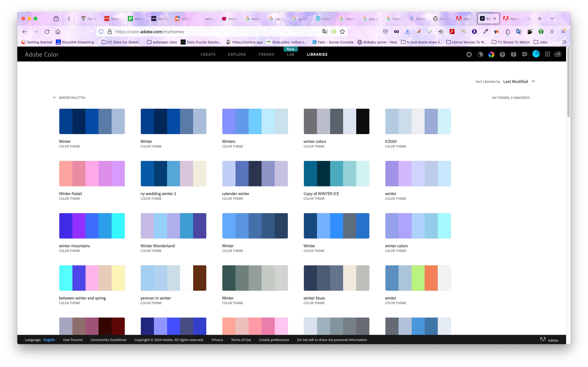Expand the browser tab list chevron
Screen dimensions: 588x367
click(x=552, y=19)
